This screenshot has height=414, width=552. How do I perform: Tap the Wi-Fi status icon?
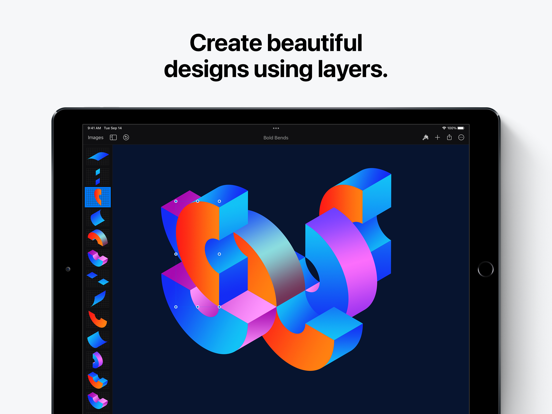click(x=444, y=128)
